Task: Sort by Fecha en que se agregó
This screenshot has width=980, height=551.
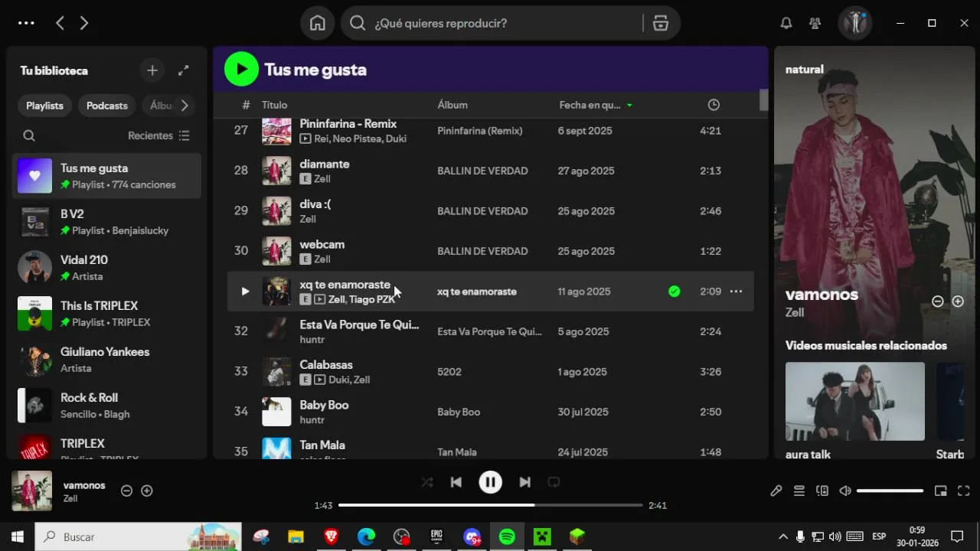Action: tap(596, 105)
